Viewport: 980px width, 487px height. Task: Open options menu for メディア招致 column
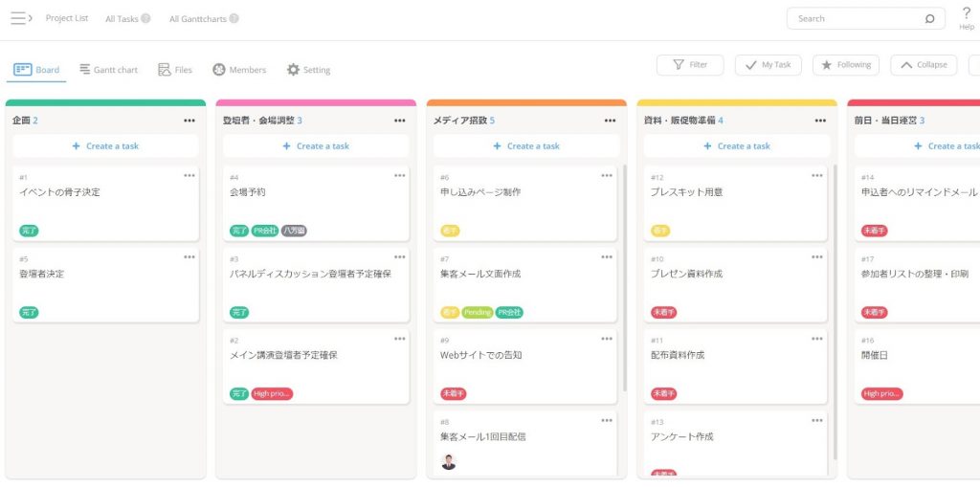tap(610, 121)
